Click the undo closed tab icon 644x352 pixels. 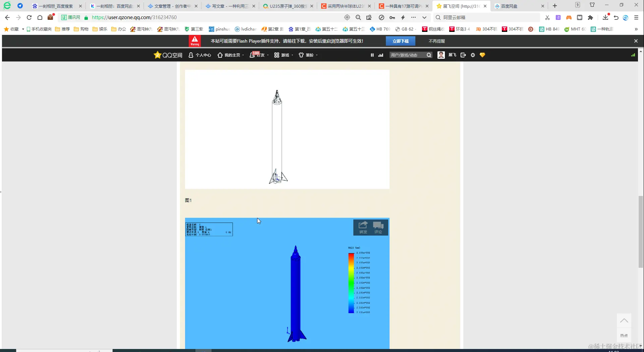pos(616,17)
